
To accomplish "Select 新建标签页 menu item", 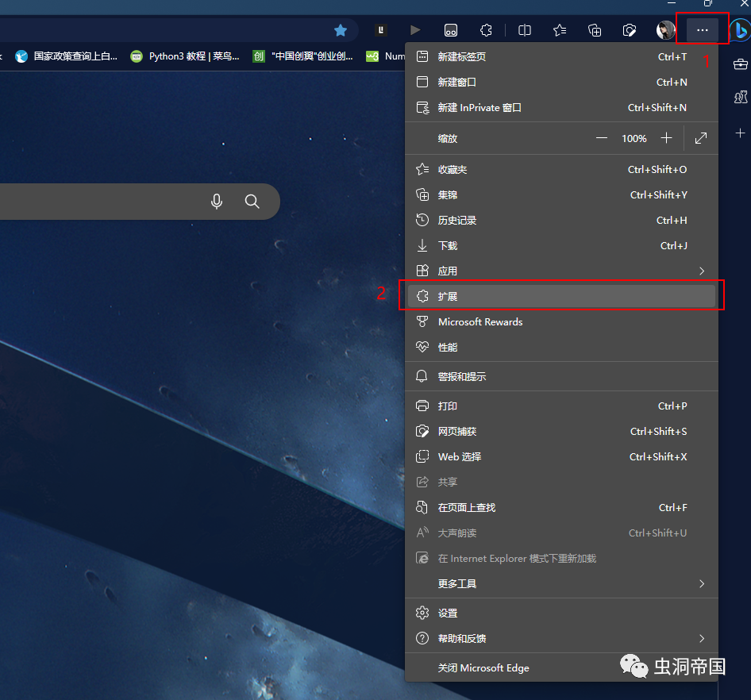I will tap(561, 57).
